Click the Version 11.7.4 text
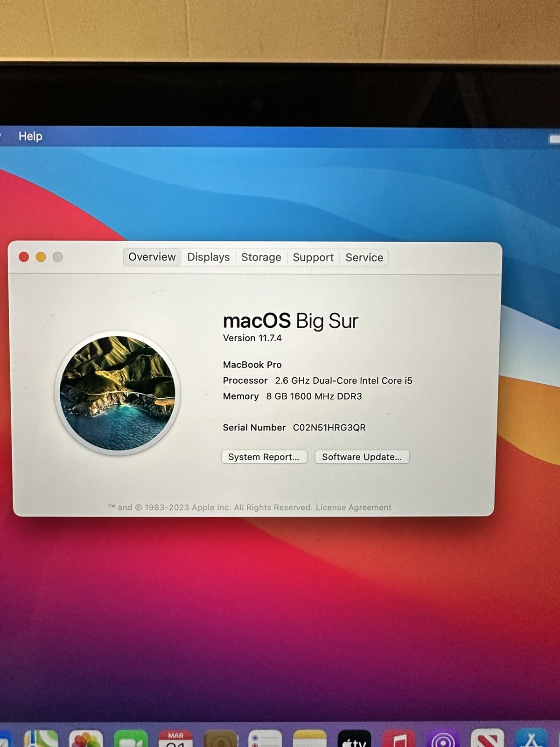The height and width of the screenshot is (747, 560). click(252, 338)
